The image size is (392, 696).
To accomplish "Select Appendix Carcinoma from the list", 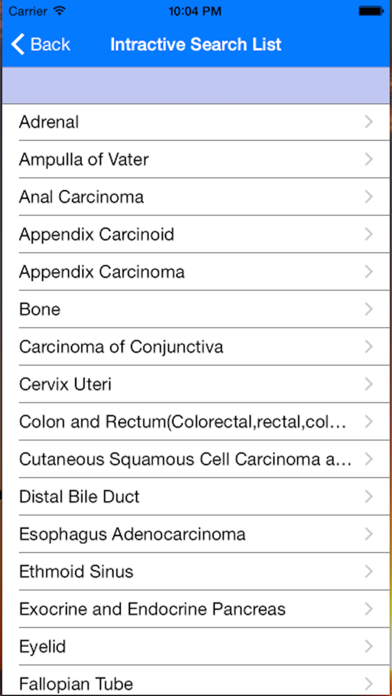I will pos(196,272).
